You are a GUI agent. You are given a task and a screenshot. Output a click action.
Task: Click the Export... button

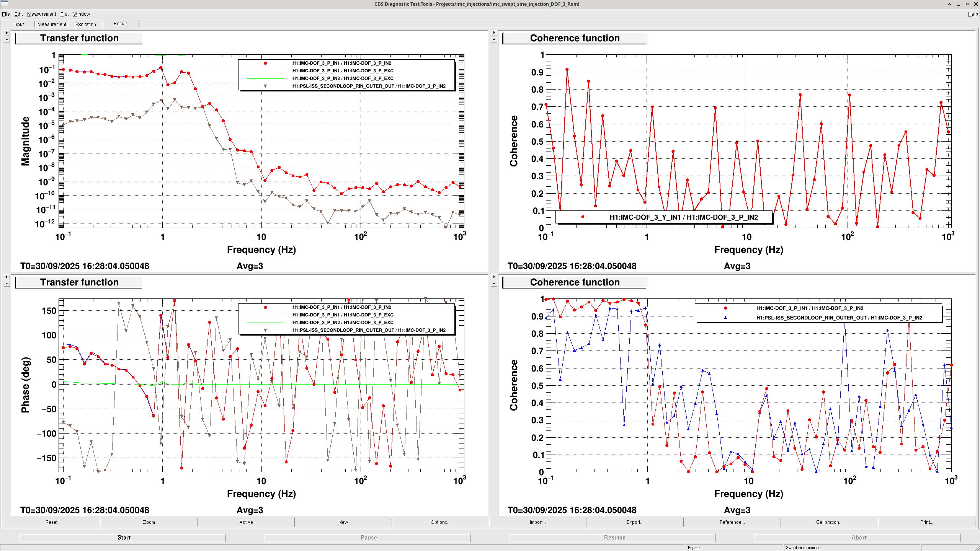pyautogui.click(x=634, y=522)
